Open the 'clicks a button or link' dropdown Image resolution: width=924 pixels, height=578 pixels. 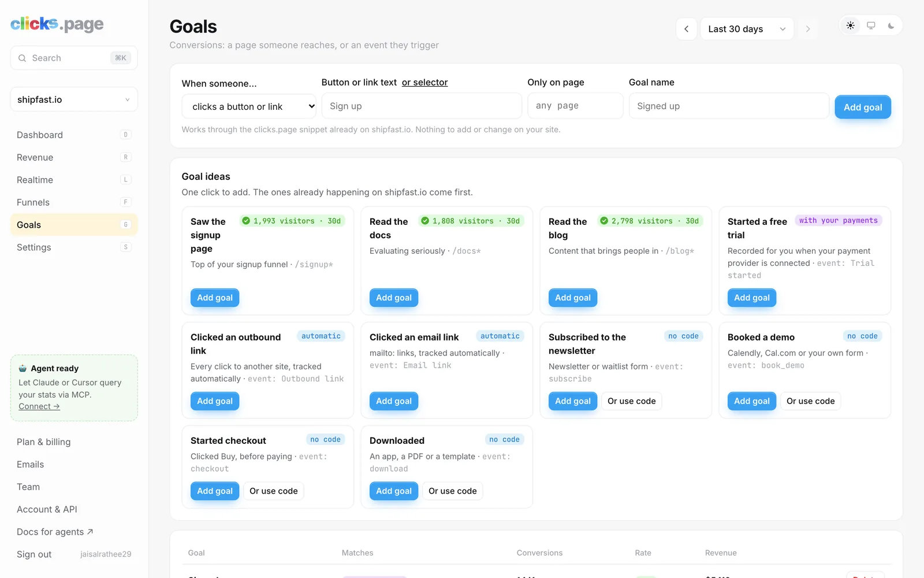click(249, 106)
